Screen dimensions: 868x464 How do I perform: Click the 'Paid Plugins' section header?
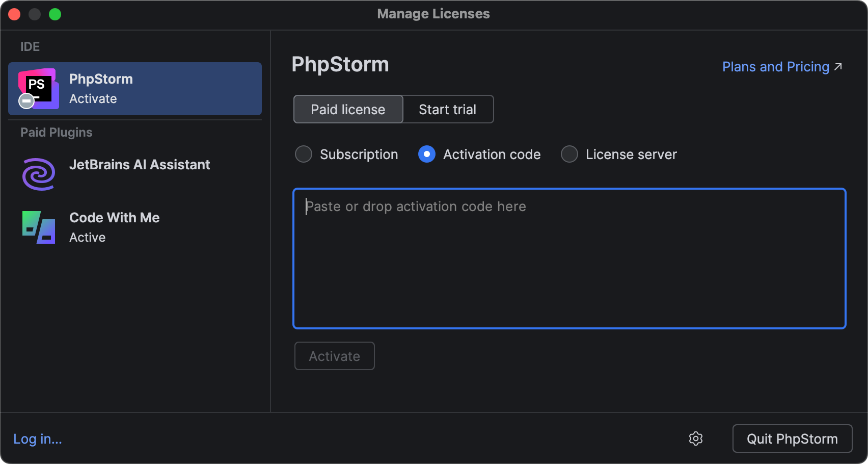(x=57, y=133)
